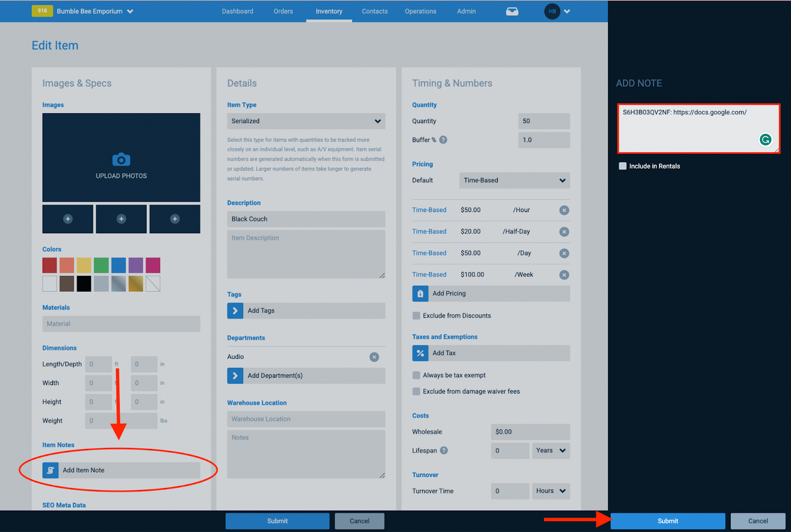Click the Upload Photos camera icon
The height and width of the screenshot is (532, 791).
coord(121,159)
